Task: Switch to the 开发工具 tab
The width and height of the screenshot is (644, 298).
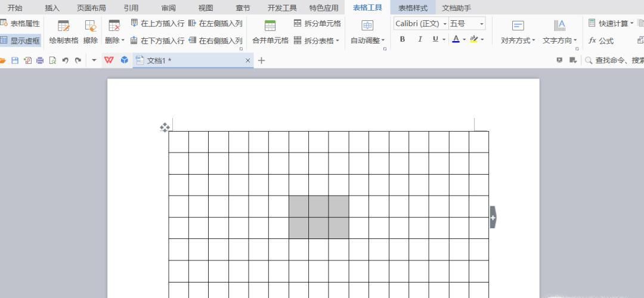Action: [282, 8]
